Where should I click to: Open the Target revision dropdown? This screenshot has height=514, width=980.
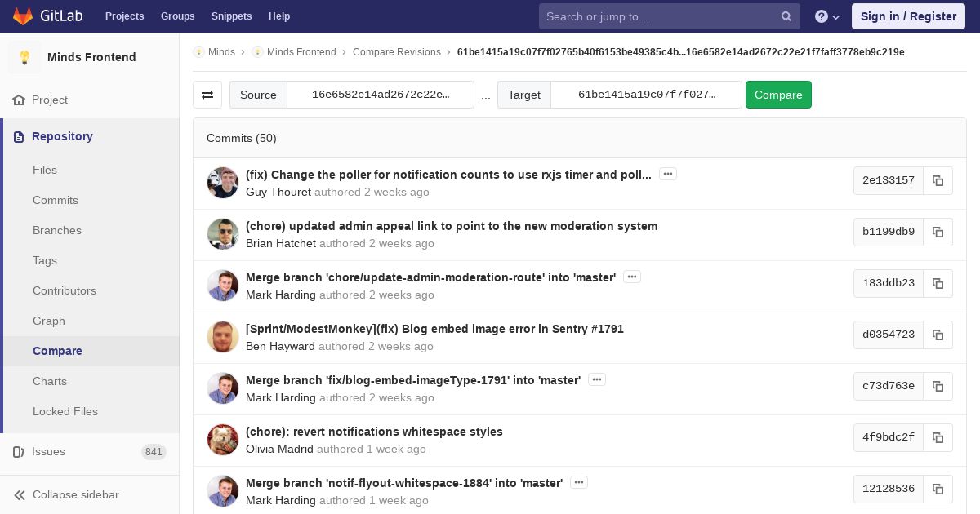pos(647,95)
